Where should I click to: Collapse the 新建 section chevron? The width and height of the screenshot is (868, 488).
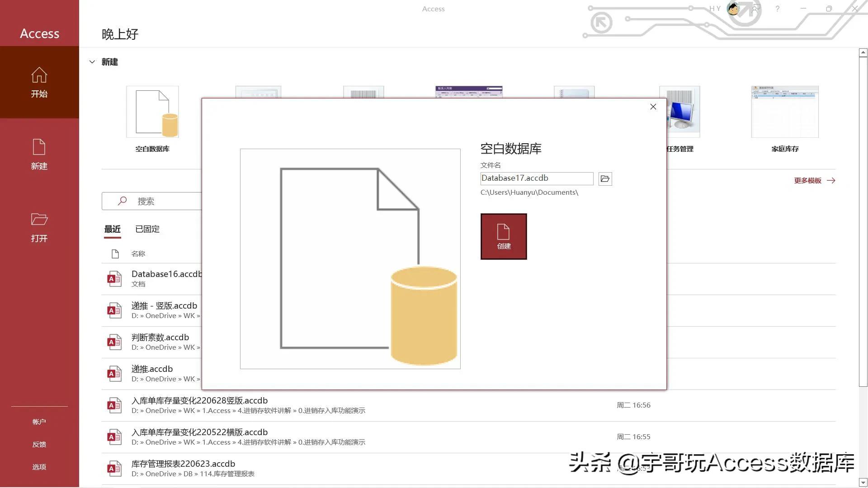[x=92, y=62]
